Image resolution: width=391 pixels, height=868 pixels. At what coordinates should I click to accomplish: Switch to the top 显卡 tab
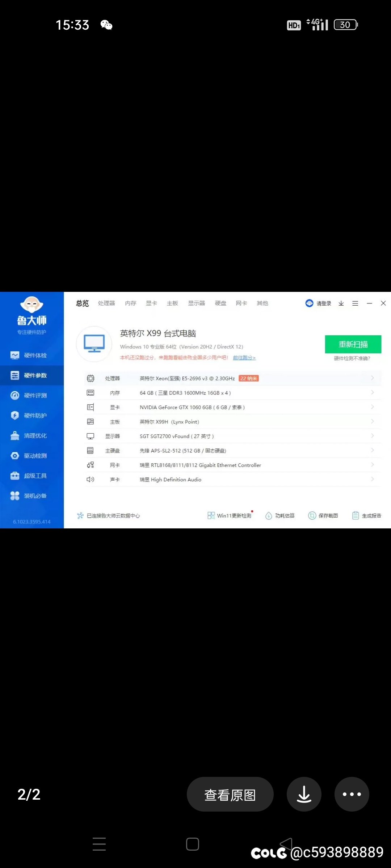152,303
